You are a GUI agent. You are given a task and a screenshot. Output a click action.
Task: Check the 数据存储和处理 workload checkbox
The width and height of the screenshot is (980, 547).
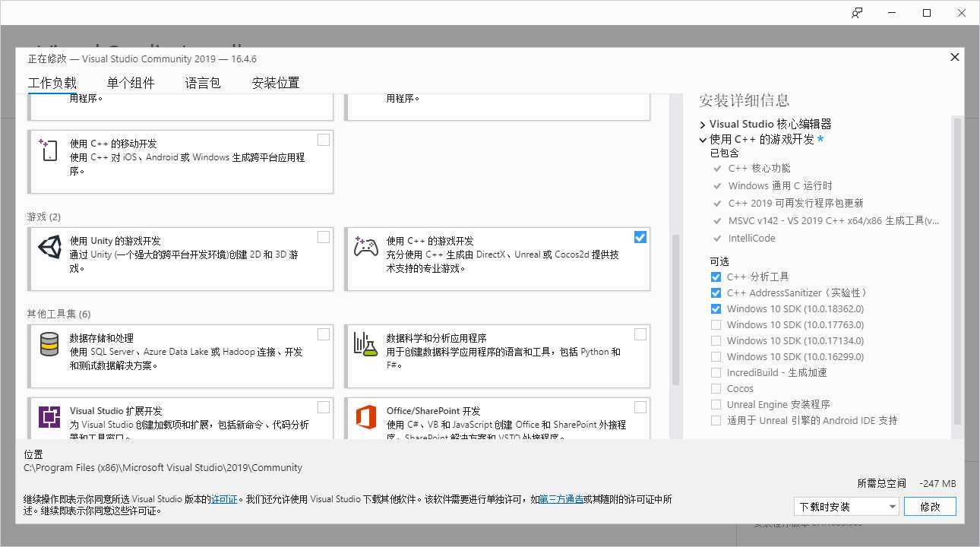point(324,334)
